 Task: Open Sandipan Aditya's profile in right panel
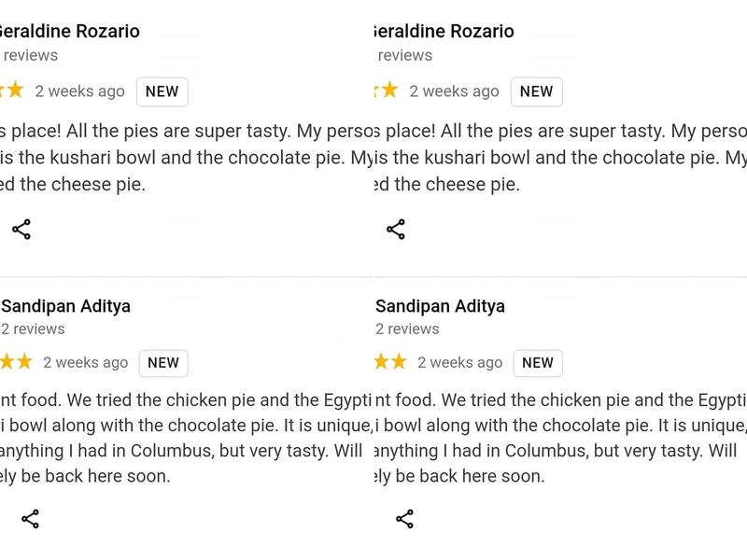[440, 306]
